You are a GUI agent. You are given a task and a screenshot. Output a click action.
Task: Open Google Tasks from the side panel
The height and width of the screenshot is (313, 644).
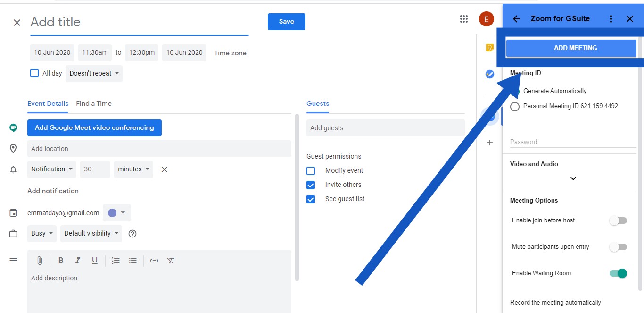tap(490, 74)
